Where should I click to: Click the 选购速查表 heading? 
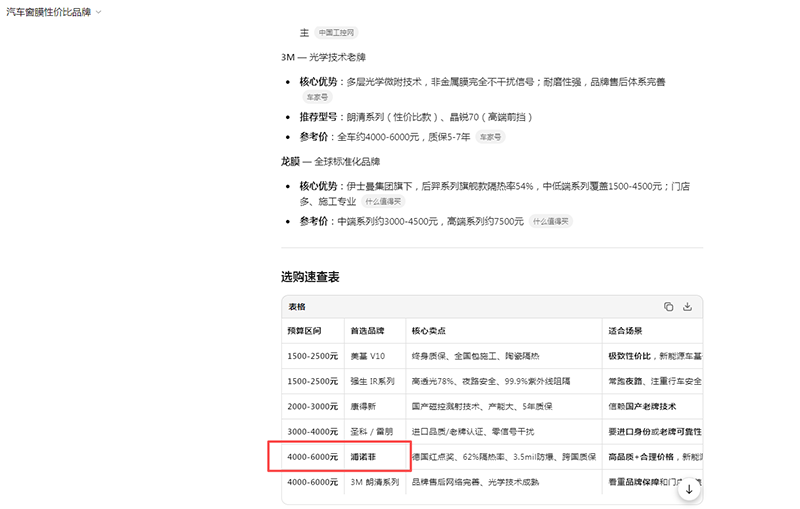click(x=310, y=277)
